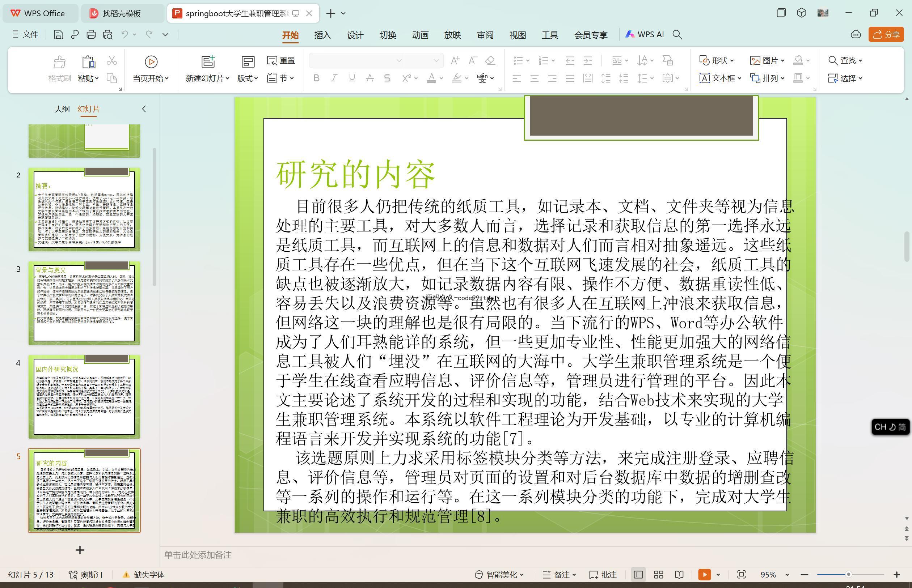
Task: Open the Design (设计) ribbon tab
Action: [355, 35]
